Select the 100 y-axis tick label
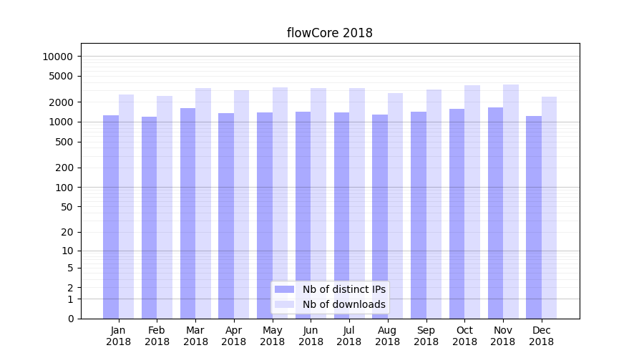Screen dimensions: 644x358 pos(63,188)
